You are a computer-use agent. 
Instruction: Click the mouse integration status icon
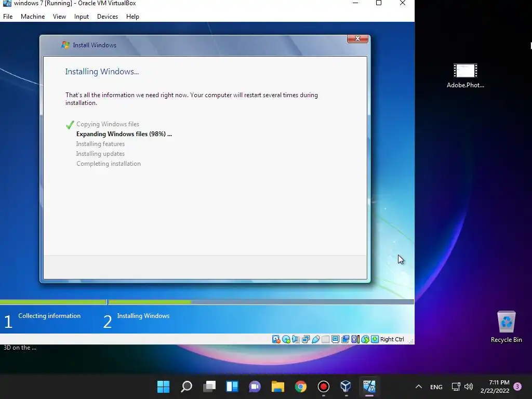click(365, 339)
